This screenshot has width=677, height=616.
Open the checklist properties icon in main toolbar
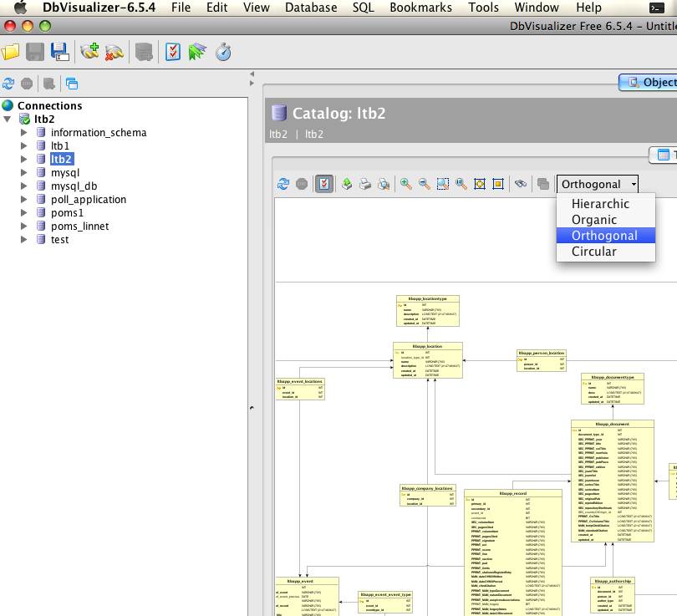tap(173, 52)
